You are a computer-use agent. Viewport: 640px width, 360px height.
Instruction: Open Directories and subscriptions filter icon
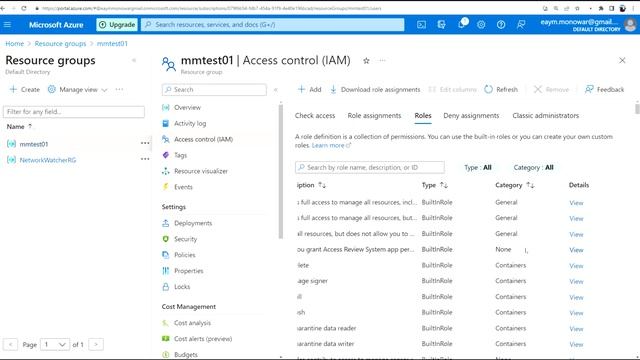click(x=441, y=24)
